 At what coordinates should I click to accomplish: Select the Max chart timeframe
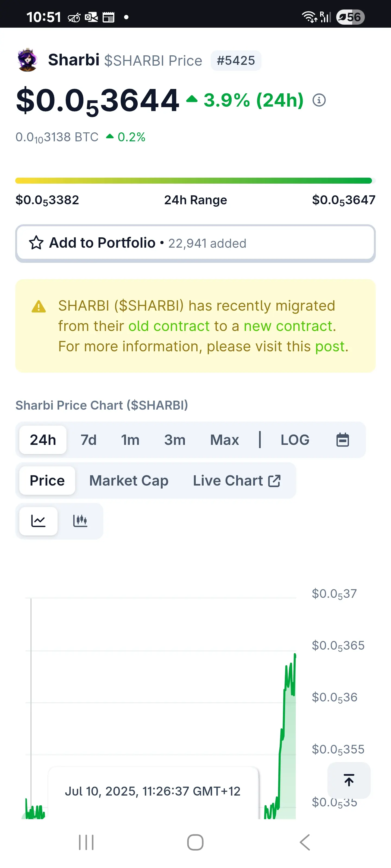(224, 440)
